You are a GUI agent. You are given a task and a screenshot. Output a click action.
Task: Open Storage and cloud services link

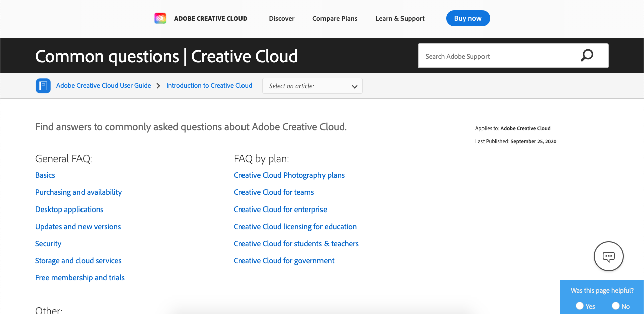(78, 261)
